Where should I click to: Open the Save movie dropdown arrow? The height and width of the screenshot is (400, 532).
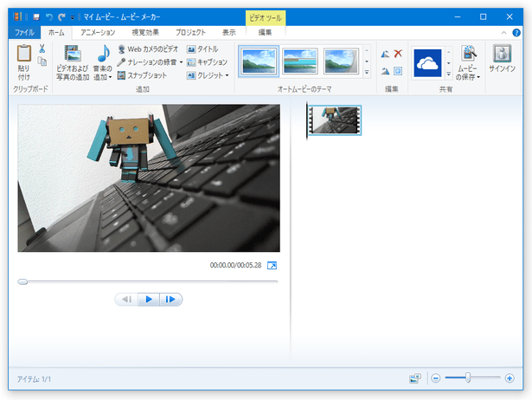[x=478, y=77]
